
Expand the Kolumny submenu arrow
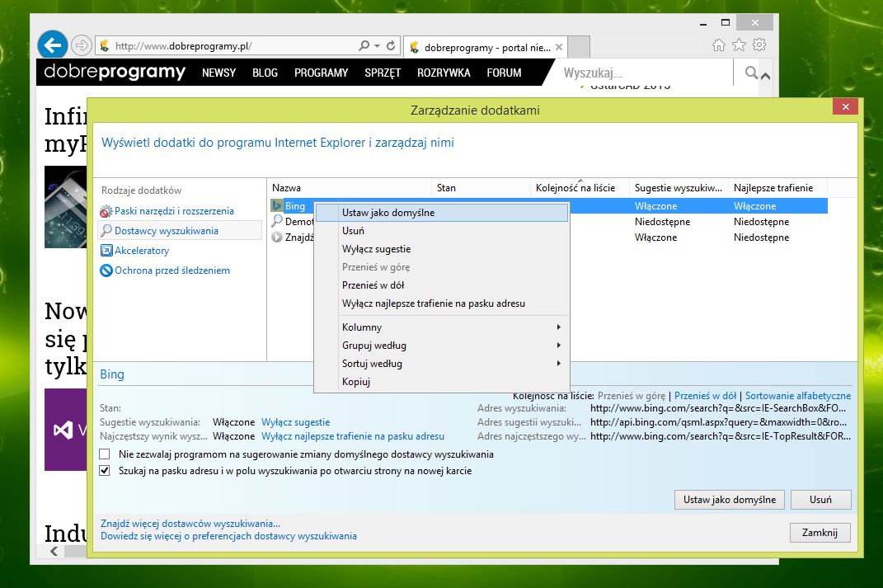tap(559, 327)
